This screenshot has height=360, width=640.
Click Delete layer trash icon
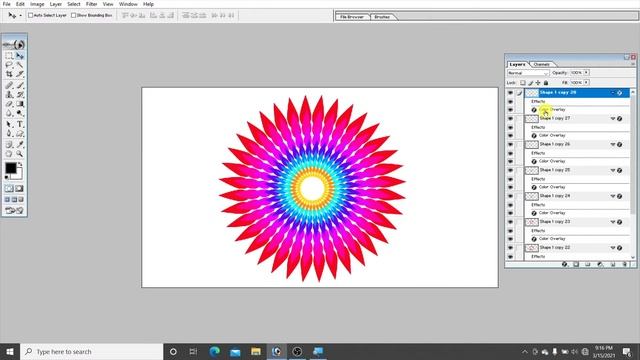coord(625,264)
